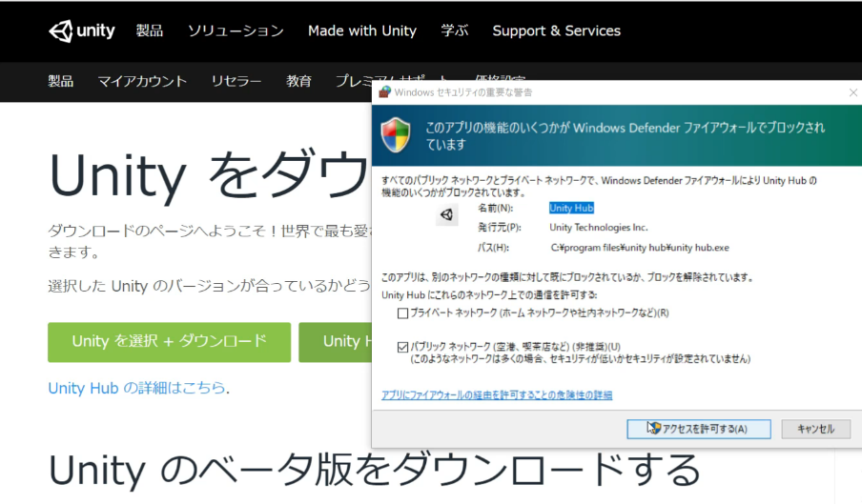
Task: Select 製品 tab in the sub-navigation bar
Action: (x=60, y=81)
